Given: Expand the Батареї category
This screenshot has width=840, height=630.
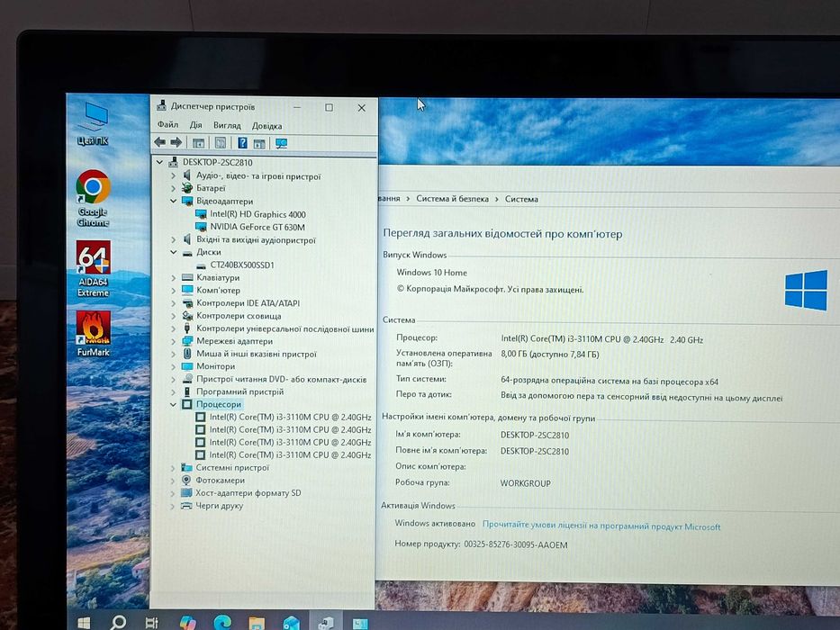Looking at the screenshot, I should pos(173,188).
